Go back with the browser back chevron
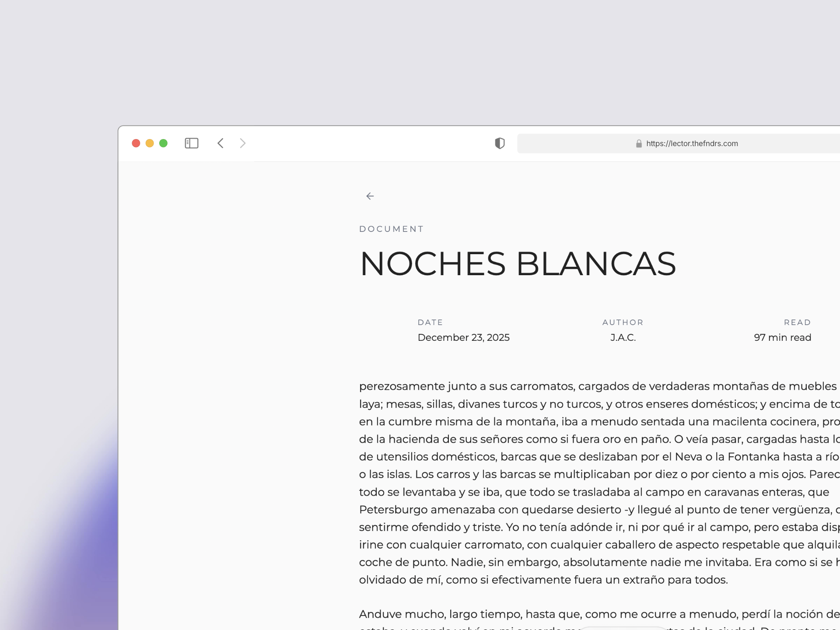 (x=220, y=143)
